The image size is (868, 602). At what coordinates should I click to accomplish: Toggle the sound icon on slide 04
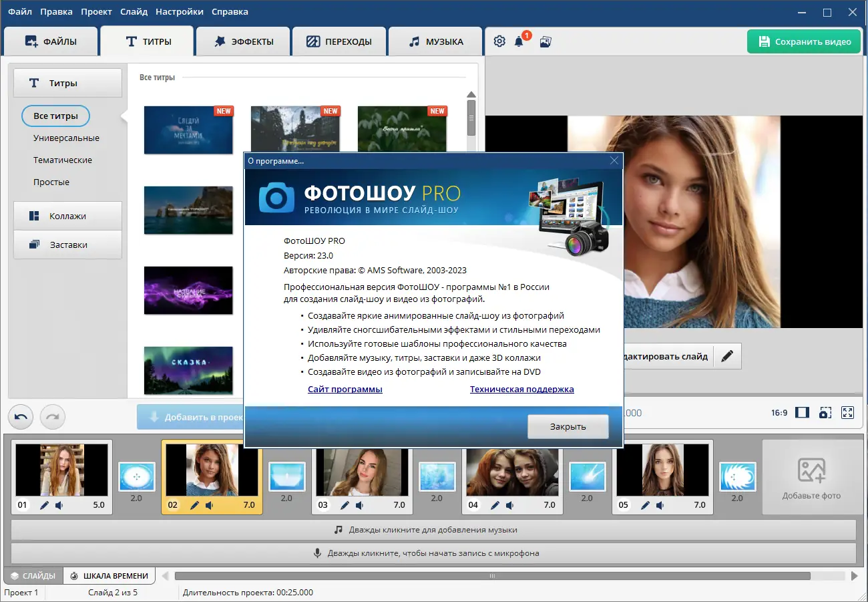511,505
